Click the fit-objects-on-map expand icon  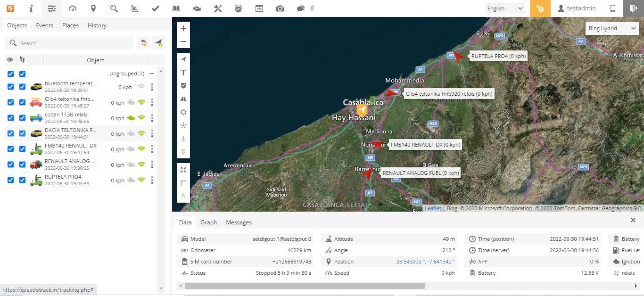(x=183, y=170)
